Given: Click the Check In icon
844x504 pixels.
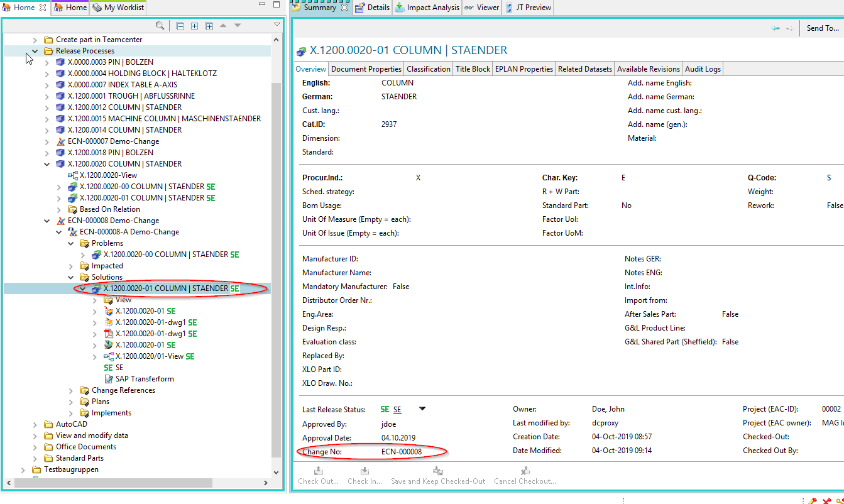Looking at the screenshot, I should pos(364,471).
